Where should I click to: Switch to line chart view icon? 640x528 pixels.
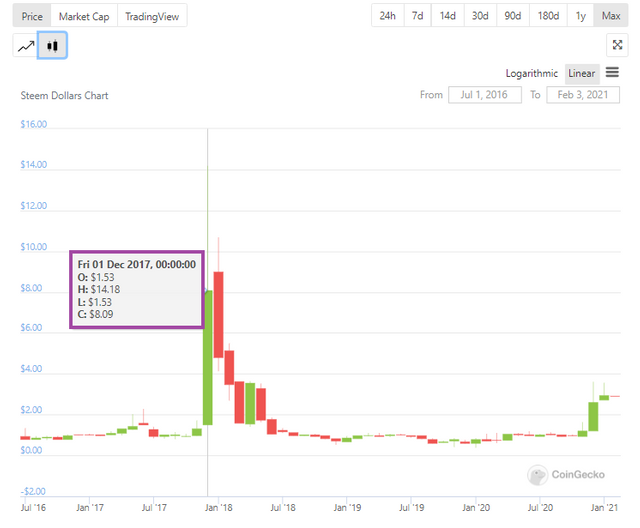pos(25,46)
